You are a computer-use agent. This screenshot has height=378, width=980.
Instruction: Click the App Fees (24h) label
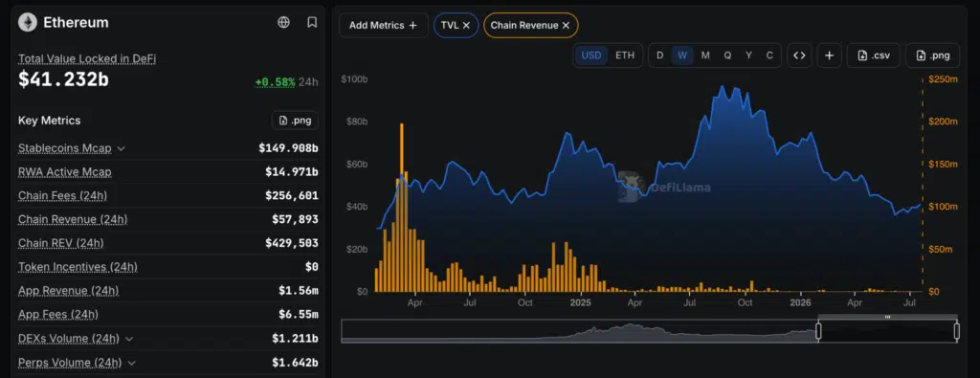(58, 314)
